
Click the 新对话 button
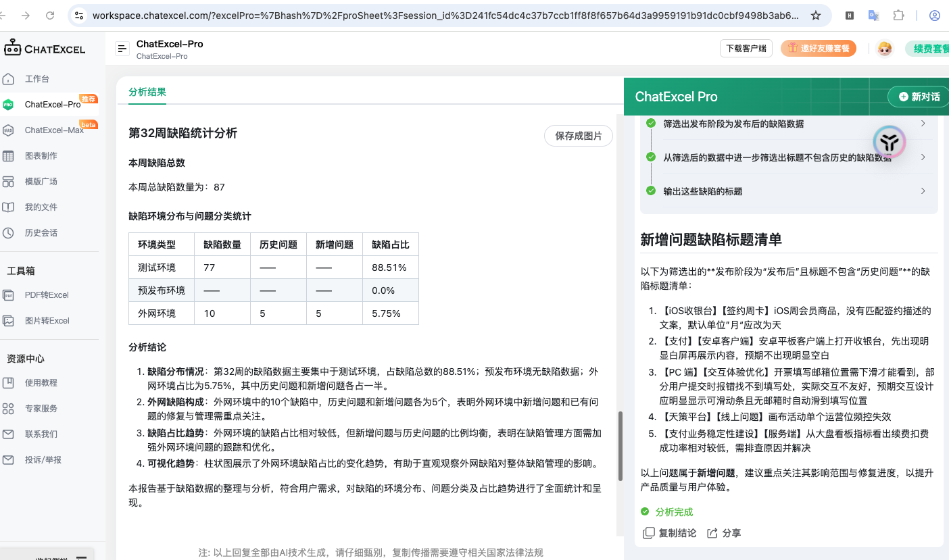coord(919,97)
